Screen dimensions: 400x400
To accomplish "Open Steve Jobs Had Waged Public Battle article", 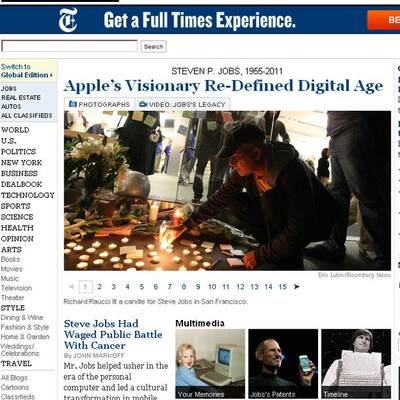I will tap(113, 334).
